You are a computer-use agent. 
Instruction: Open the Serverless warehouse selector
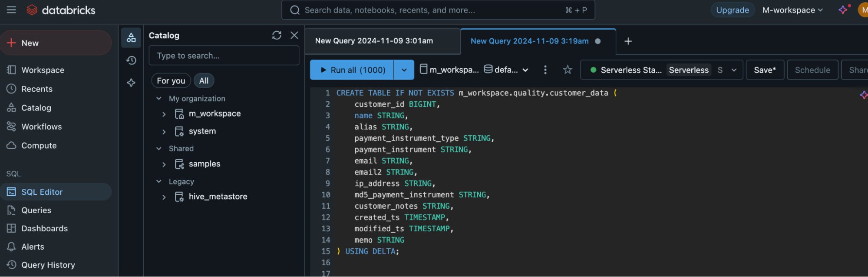coord(662,70)
